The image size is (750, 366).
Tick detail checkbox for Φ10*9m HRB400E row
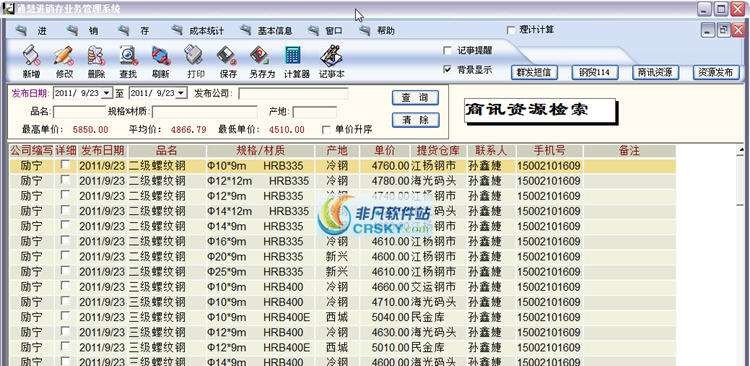click(65, 316)
